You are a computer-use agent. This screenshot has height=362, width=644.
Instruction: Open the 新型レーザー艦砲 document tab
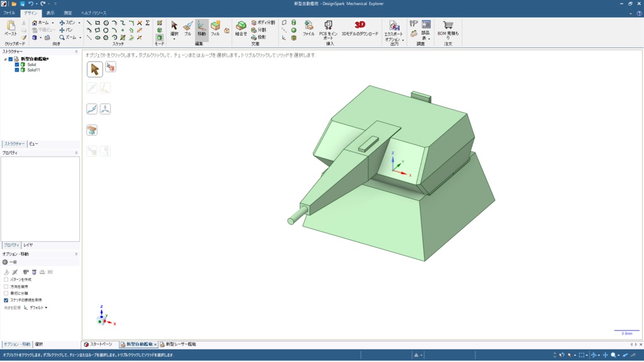click(x=178, y=344)
